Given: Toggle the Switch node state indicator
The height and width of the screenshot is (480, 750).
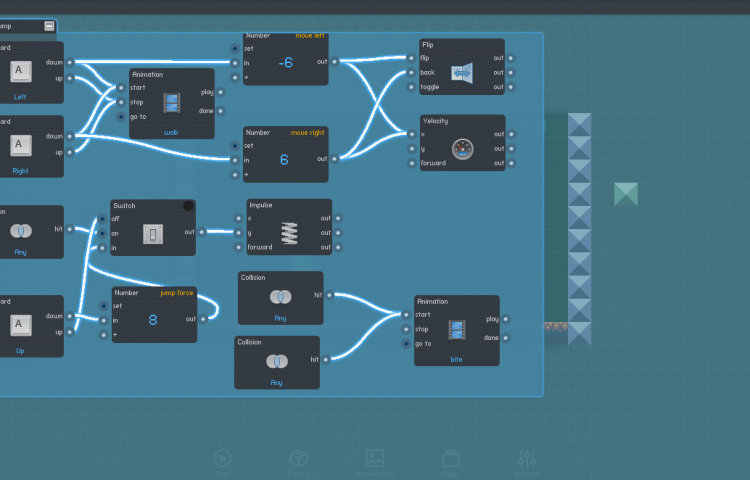Looking at the screenshot, I should coord(188,206).
